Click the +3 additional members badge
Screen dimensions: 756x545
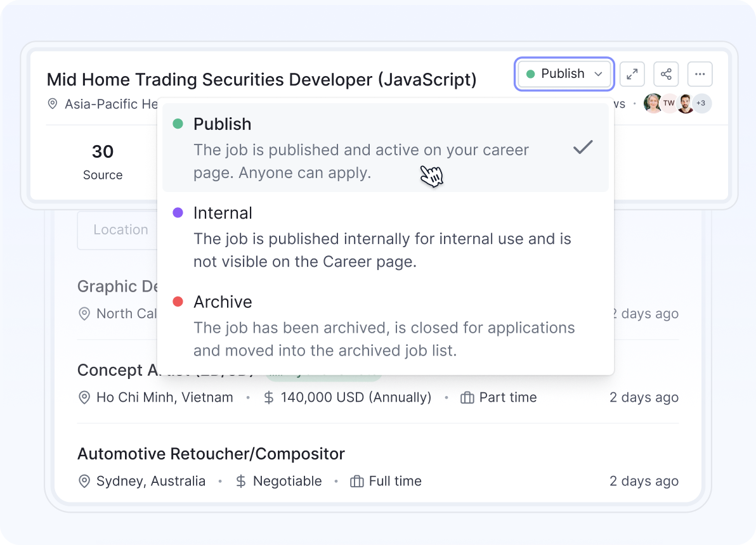pyautogui.click(x=701, y=103)
